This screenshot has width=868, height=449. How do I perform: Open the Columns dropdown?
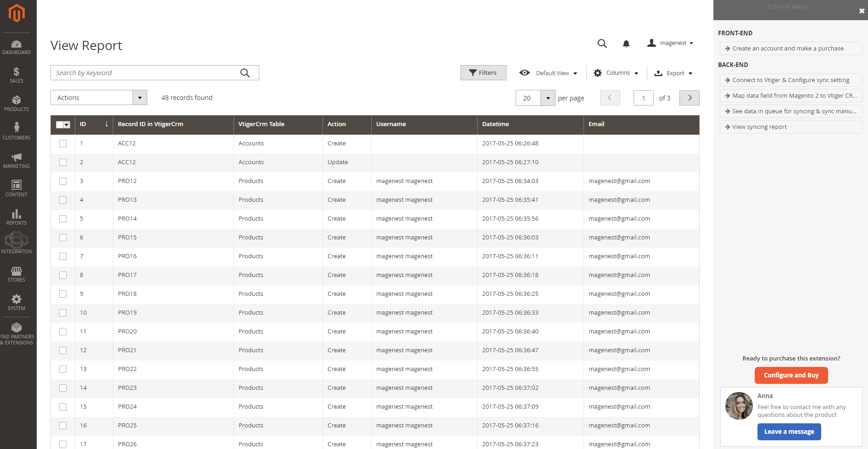[616, 73]
